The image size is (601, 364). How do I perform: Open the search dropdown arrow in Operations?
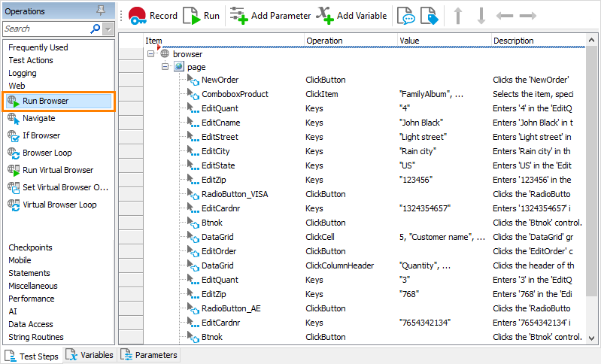[x=108, y=29]
